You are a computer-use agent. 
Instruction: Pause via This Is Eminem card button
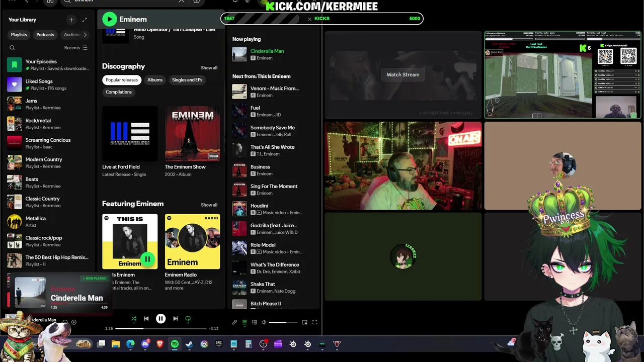point(147,259)
